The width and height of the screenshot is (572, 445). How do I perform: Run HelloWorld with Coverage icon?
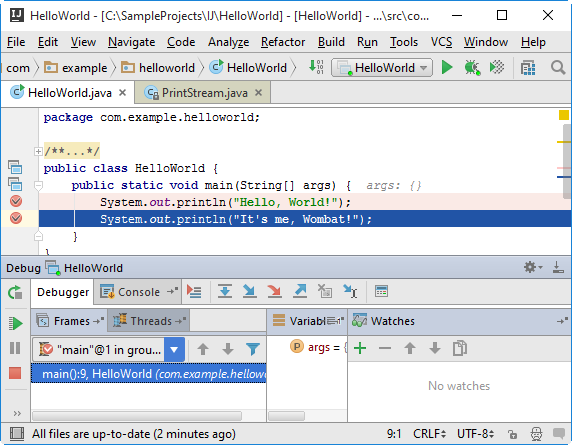(496, 67)
